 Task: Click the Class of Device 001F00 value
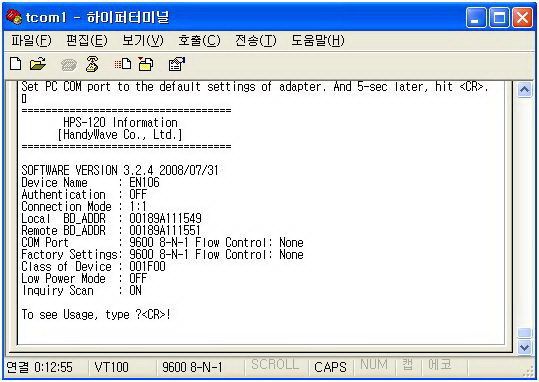[x=147, y=266]
